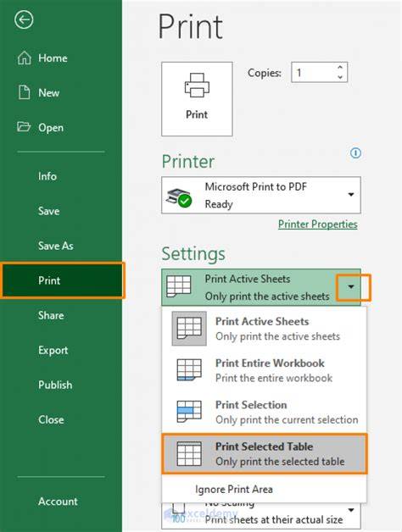Click the large printer Print button

(x=197, y=99)
